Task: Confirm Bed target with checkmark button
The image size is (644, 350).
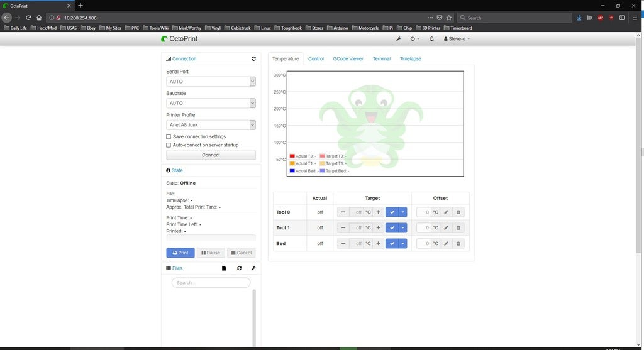Action: click(392, 243)
